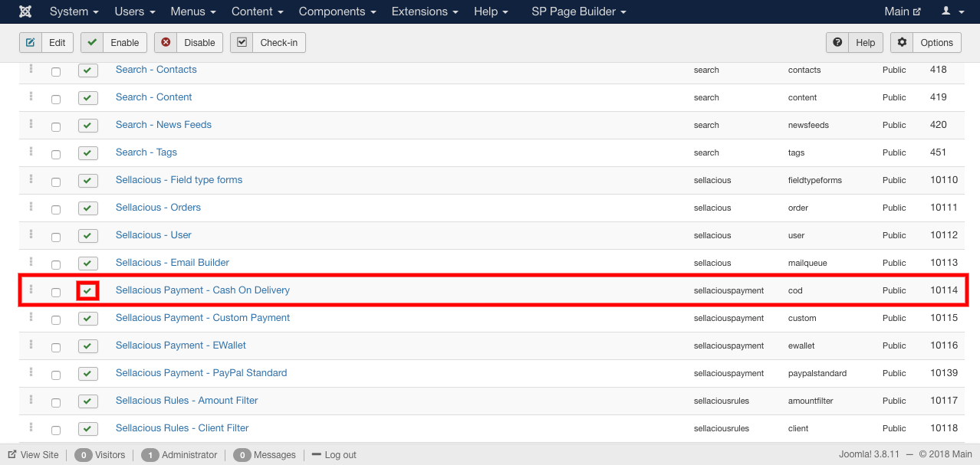Click the drag handle for Sellacious - Orders row
Image resolution: width=980 pixels, height=465 pixels.
pyautogui.click(x=31, y=206)
